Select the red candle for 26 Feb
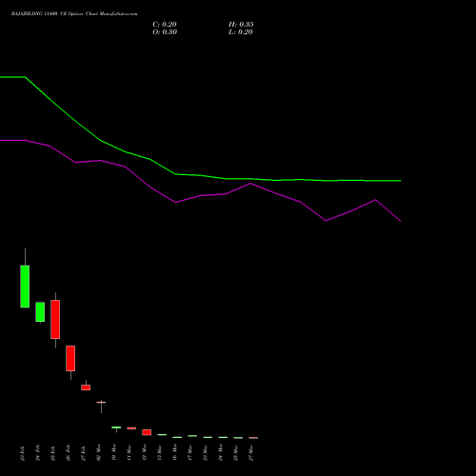 tap(70, 358)
